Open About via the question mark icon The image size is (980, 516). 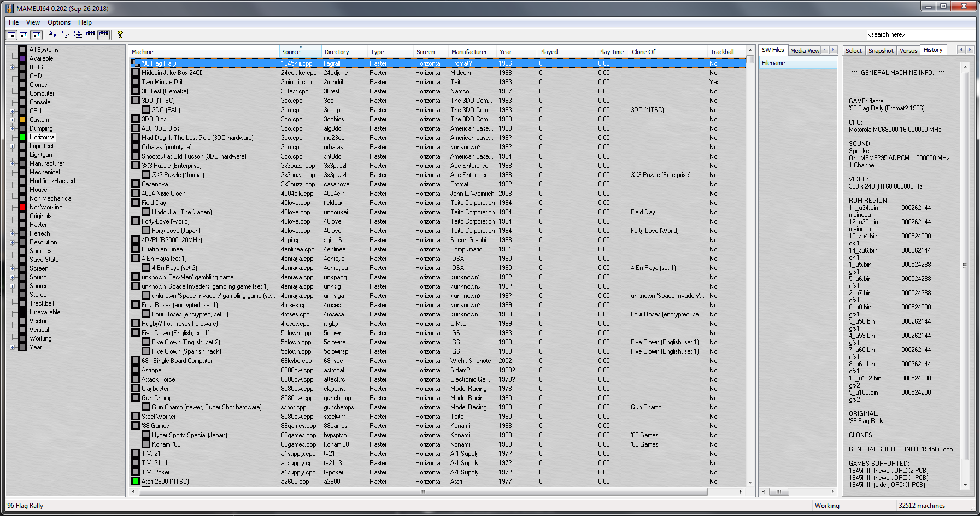[120, 34]
